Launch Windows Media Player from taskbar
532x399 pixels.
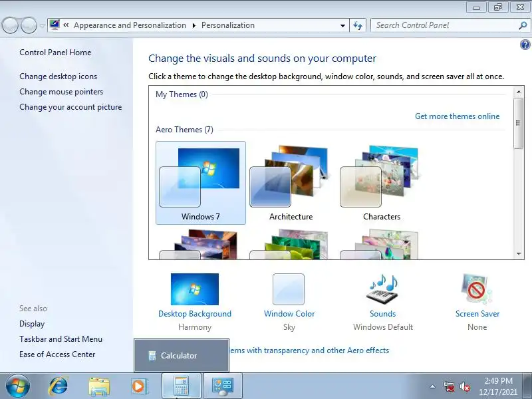[x=139, y=386]
